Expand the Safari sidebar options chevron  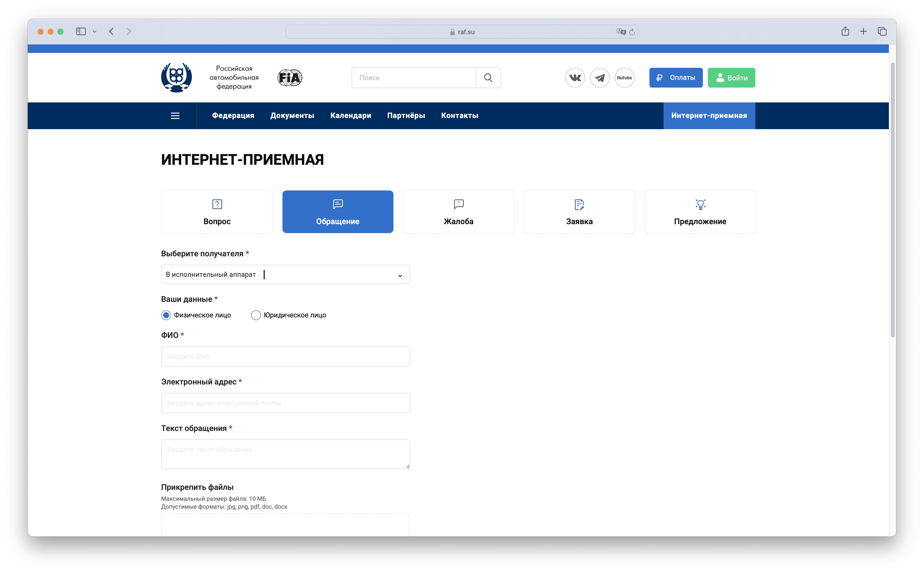(x=95, y=31)
